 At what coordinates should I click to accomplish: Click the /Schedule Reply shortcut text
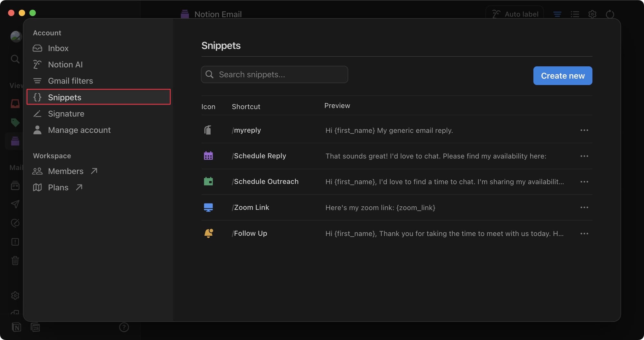tap(259, 156)
